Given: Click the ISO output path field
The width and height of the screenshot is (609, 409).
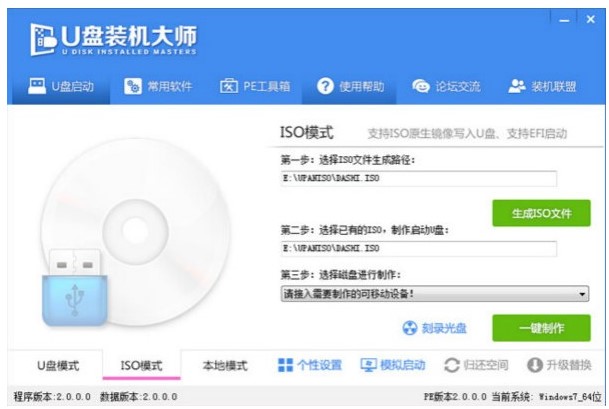Looking at the screenshot, I should tap(417, 178).
